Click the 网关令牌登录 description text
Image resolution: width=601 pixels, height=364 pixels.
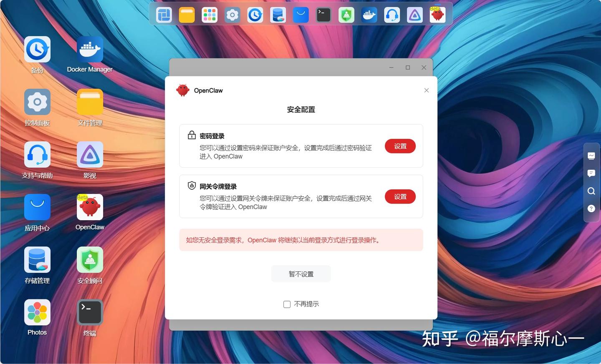coord(285,203)
